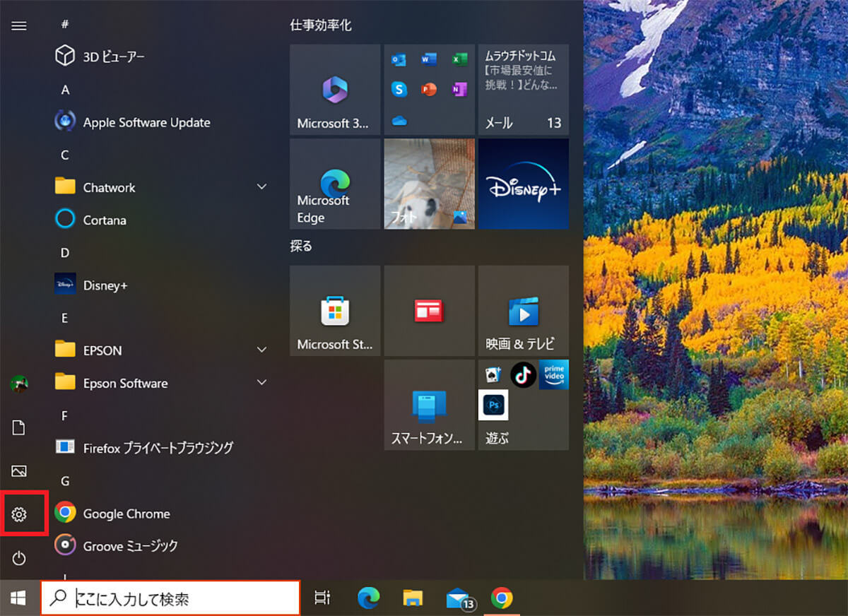This screenshot has height=616, width=848.
Task: Launch Outlook from the Office tile folder
Action: [x=399, y=60]
